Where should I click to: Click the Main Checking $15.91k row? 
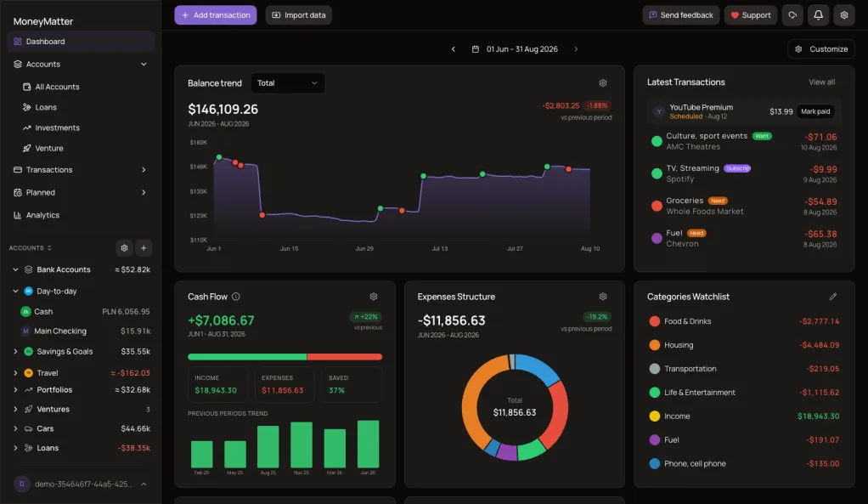pos(84,331)
